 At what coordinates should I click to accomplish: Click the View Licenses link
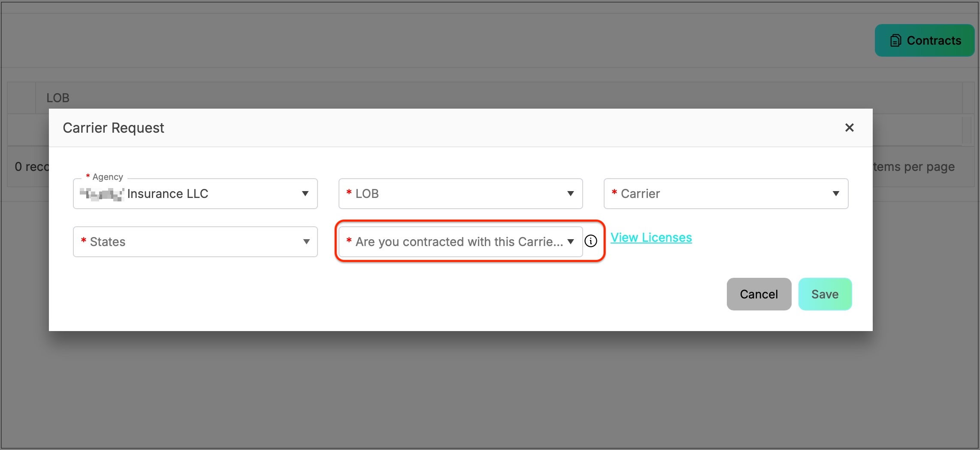tap(651, 237)
